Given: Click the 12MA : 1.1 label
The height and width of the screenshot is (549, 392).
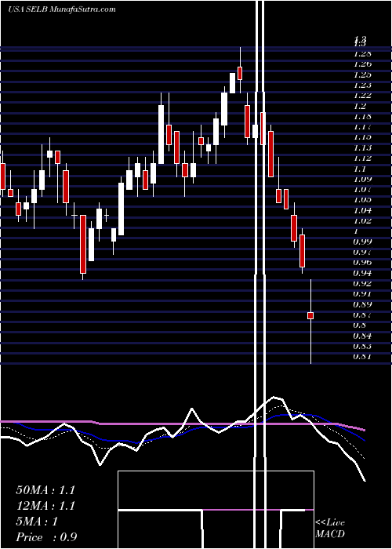Looking at the screenshot, I should [45, 506].
